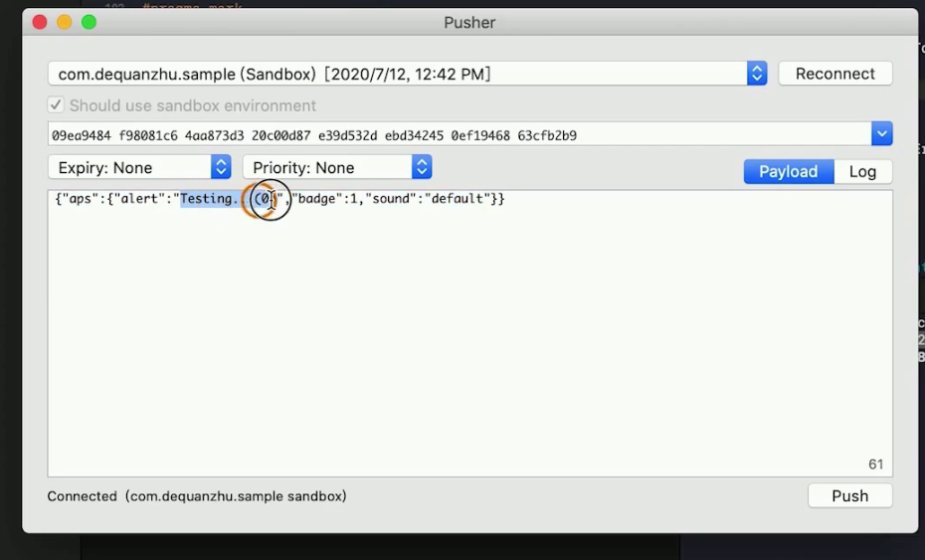Expand the device token history arrow
The image size is (925, 560).
pos(882,134)
